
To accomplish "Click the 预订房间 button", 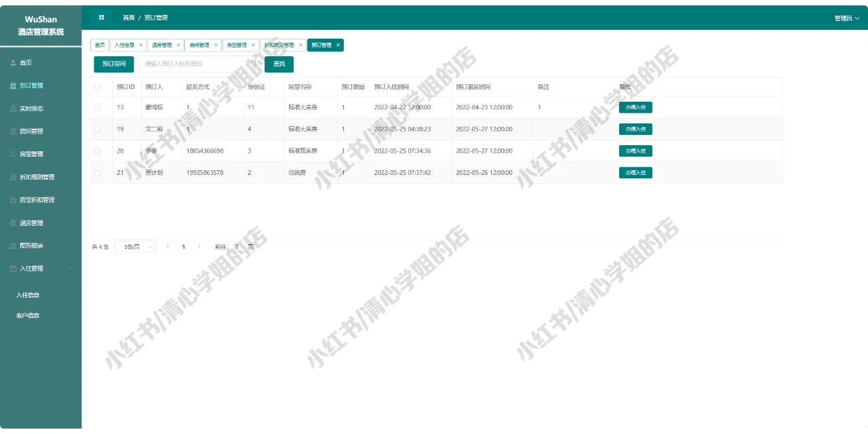I will (113, 63).
